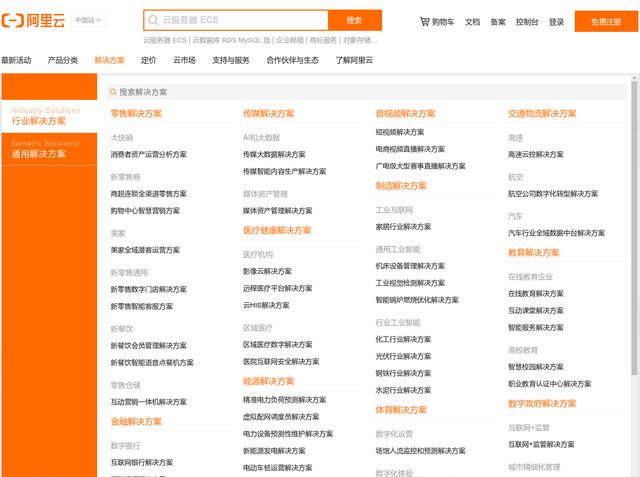Viewport: 640px width, 477px height.
Task: Open 高速云控解决方案
Action: 536,154
